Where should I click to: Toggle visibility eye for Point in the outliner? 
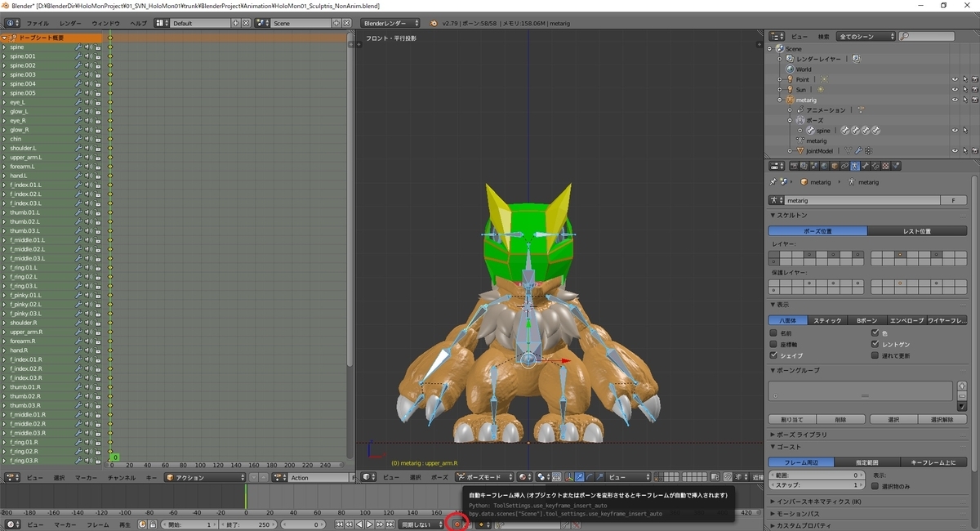click(x=955, y=79)
